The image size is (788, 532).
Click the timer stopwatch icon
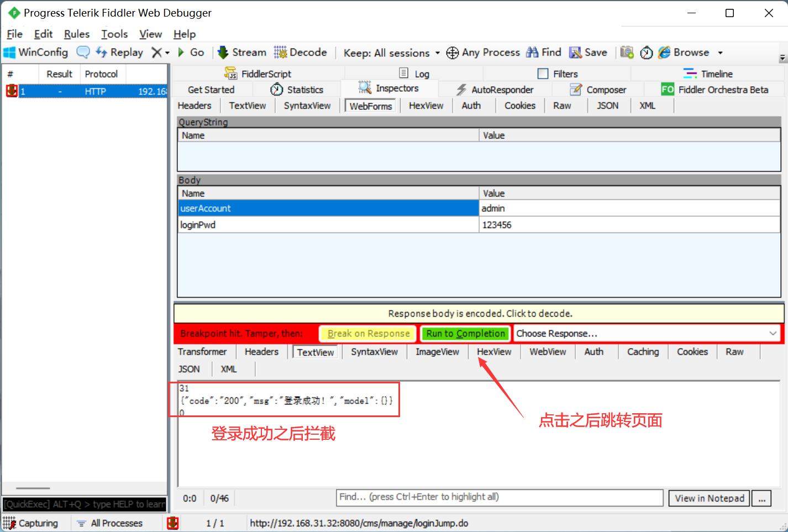[647, 52]
